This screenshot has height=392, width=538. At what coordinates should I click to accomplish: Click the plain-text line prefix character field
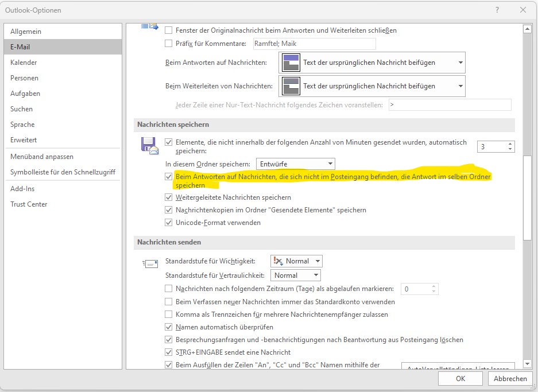(450, 105)
